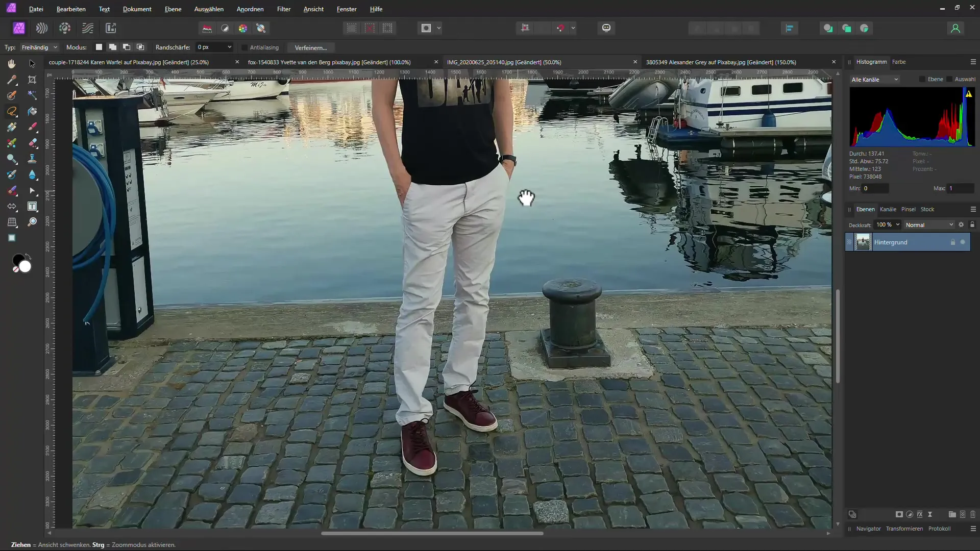
Task: Open the Typ Freihändig dropdown
Action: pyautogui.click(x=39, y=47)
